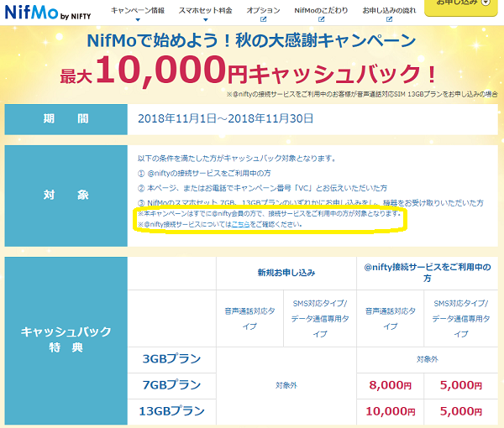Open the オプション menu item
504x428 pixels.
pyautogui.click(x=263, y=11)
